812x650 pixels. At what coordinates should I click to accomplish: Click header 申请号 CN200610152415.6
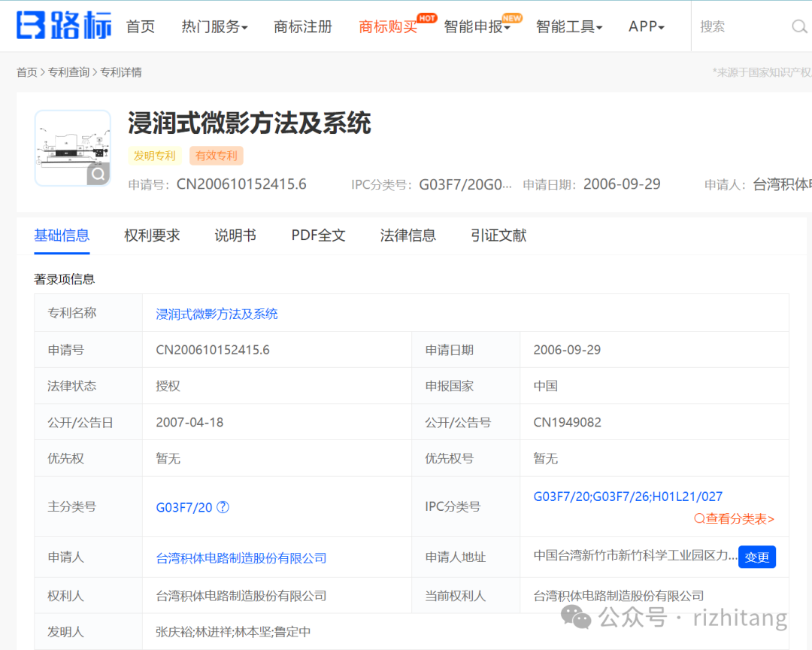pos(241,184)
